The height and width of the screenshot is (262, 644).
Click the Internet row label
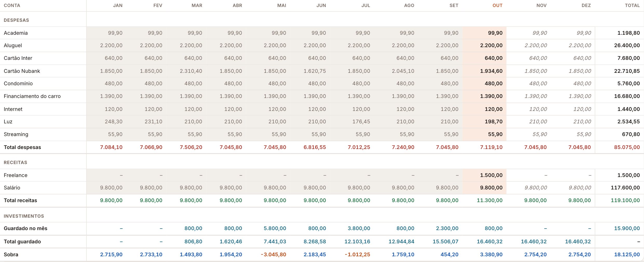(13, 109)
